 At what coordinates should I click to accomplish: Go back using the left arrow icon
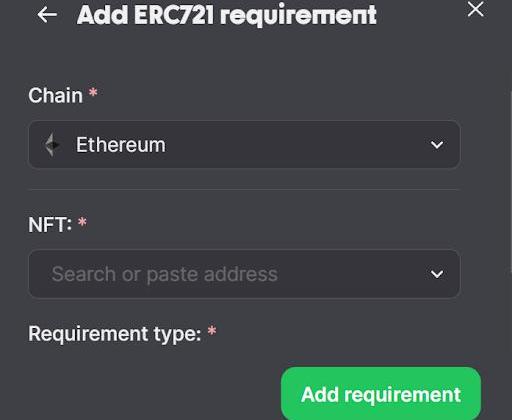[47, 15]
